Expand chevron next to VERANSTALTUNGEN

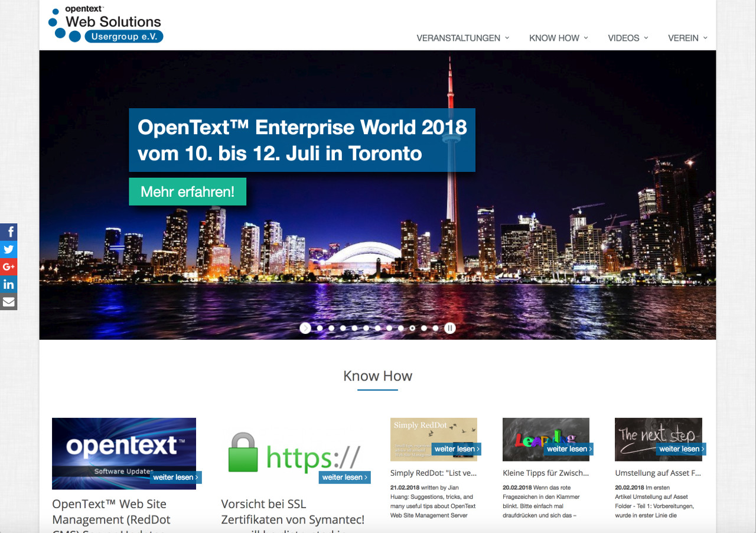(507, 38)
